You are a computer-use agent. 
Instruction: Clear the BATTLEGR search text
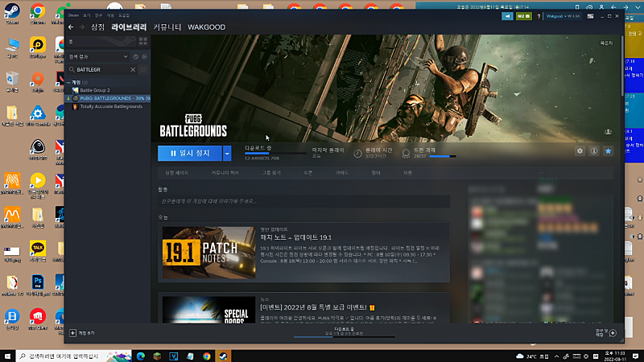coord(131,70)
